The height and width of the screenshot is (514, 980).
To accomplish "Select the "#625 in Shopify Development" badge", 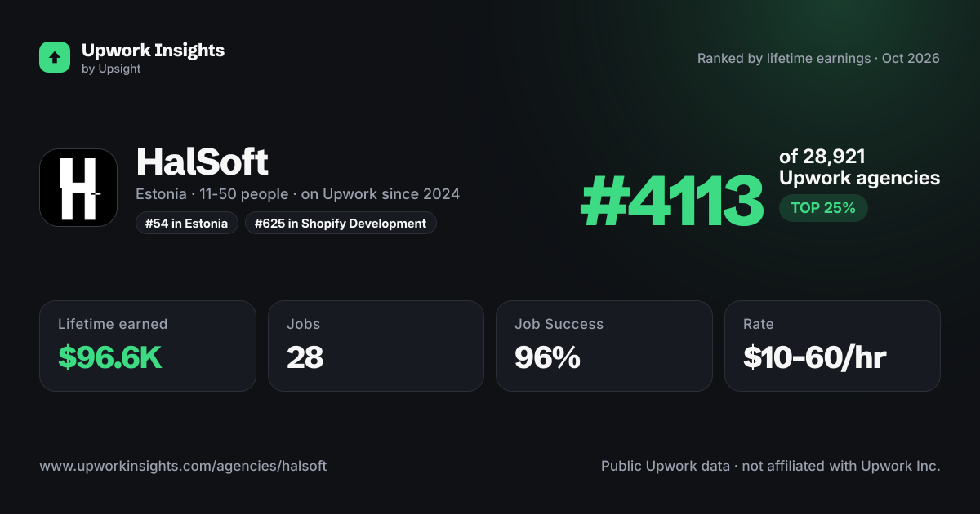I will click(x=341, y=223).
